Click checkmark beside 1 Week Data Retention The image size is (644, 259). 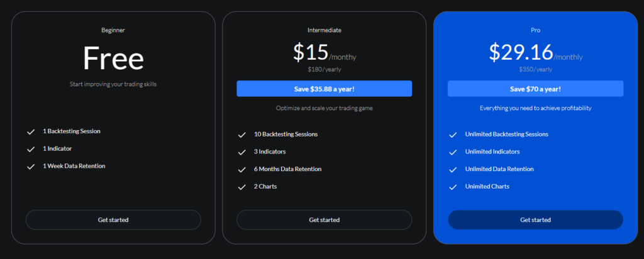[31, 167]
